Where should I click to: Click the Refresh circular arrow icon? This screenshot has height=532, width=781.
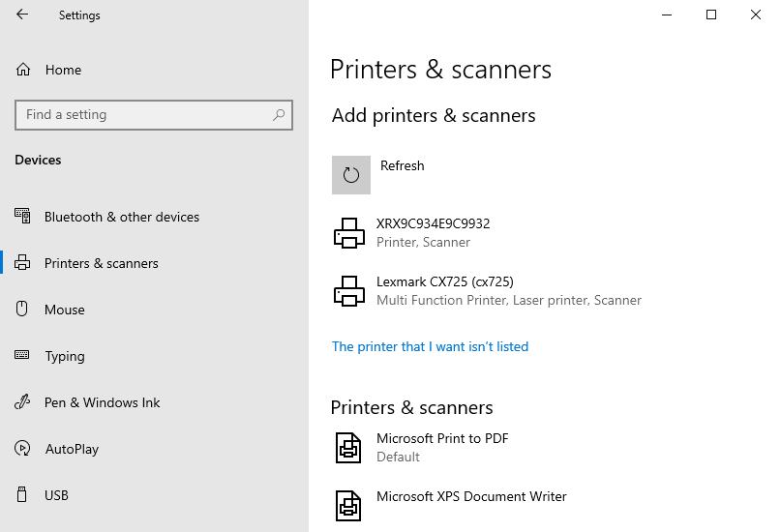click(x=351, y=175)
